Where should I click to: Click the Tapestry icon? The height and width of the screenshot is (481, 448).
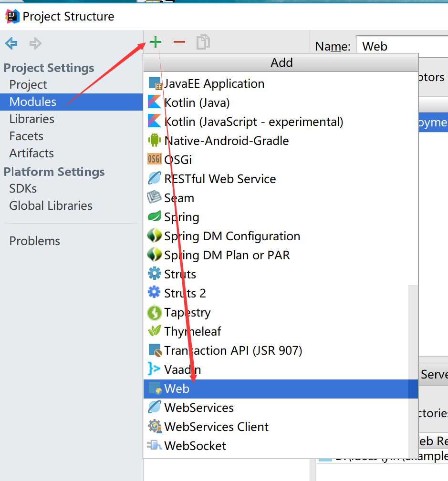click(x=155, y=313)
